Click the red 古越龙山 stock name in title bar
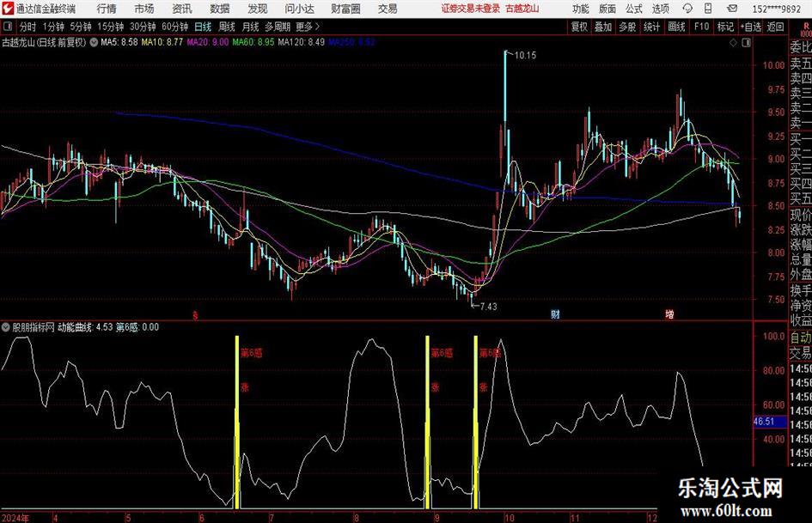Screen dimensions: 812x523 click(x=522, y=9)
